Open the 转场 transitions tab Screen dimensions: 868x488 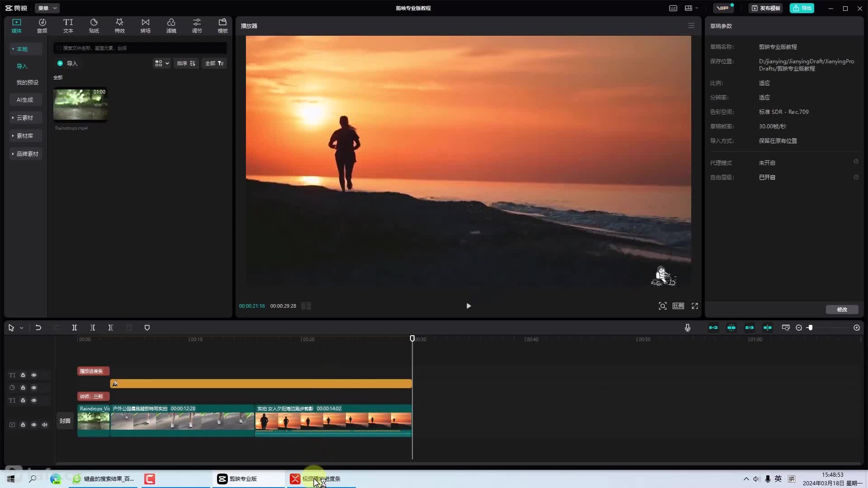145,26
